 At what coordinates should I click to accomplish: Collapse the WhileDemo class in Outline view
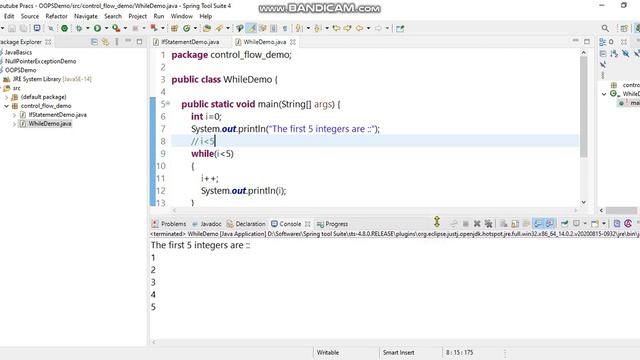(604, 94)
